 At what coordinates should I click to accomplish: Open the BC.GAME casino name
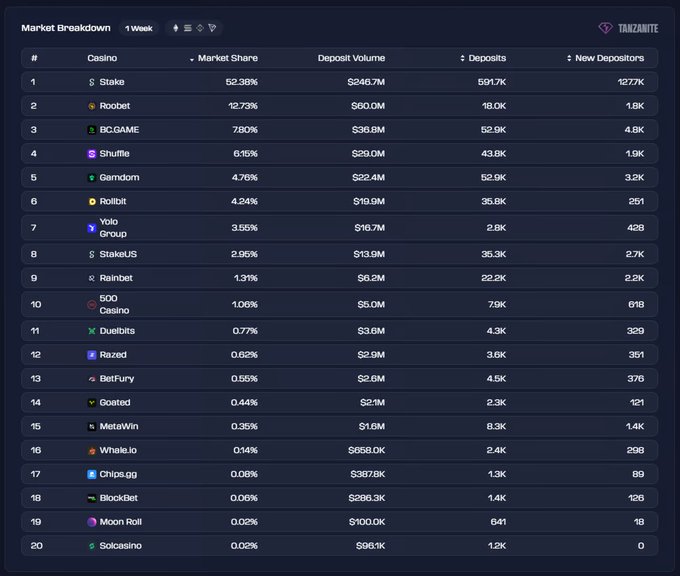(119, 130)
